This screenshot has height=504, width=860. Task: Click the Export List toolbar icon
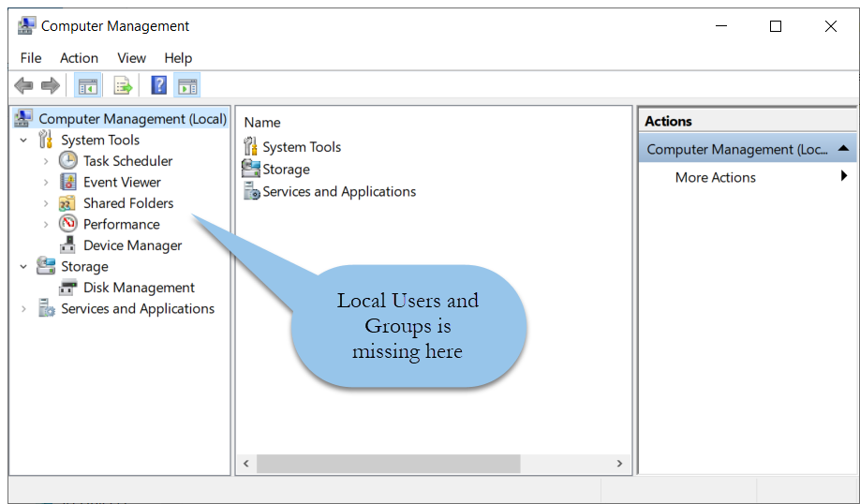pos(123,85)
